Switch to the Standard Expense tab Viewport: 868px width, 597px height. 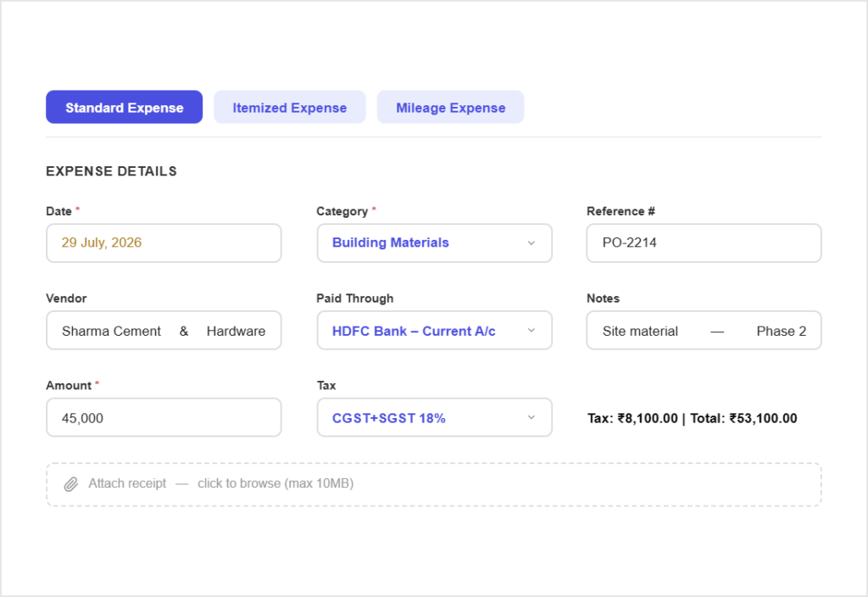click(x=124, y=107)
